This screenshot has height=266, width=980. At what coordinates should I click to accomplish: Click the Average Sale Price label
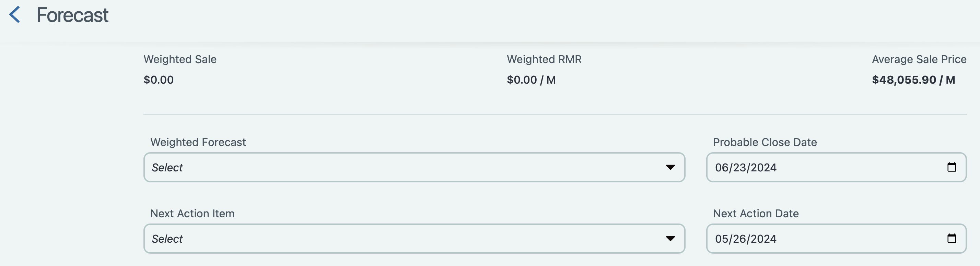(919, 59)
